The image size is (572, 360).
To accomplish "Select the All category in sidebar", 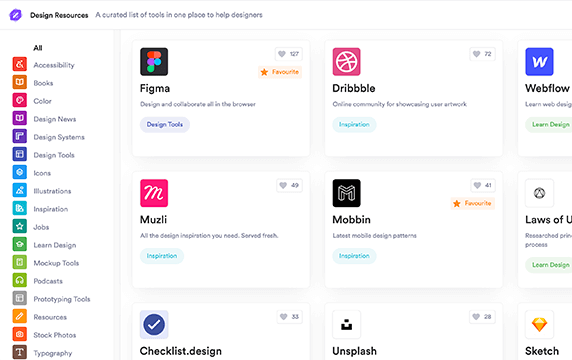I will [38, 48].
